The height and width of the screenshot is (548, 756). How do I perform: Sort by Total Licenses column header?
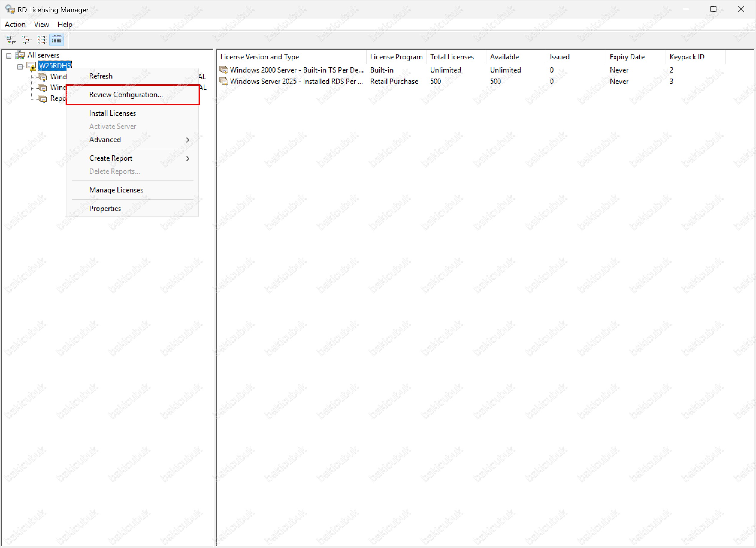tap(452, 57)
